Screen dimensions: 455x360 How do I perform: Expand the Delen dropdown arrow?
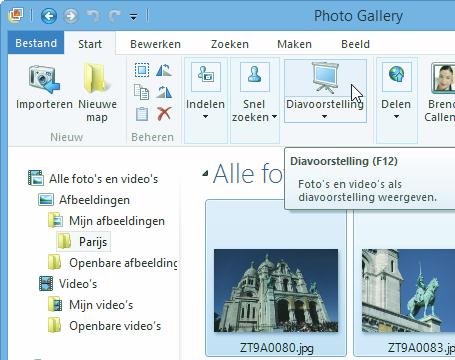pyautogui.click(x=396, y=117)
